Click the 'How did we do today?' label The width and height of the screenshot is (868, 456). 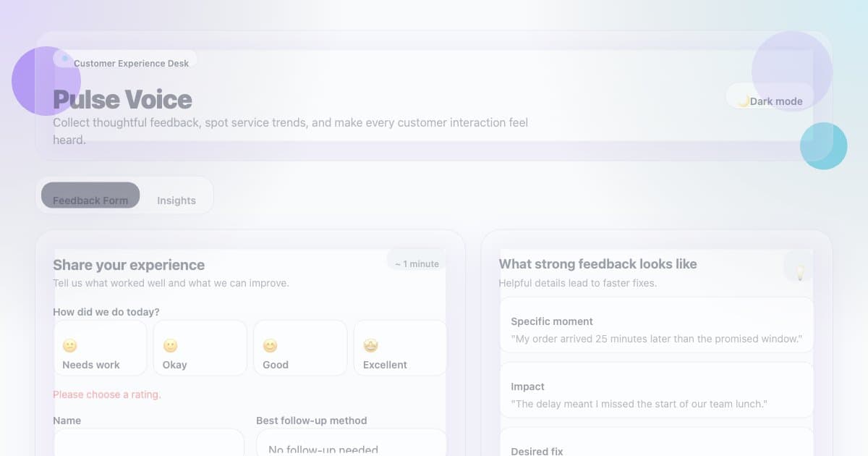coord(106,312)
